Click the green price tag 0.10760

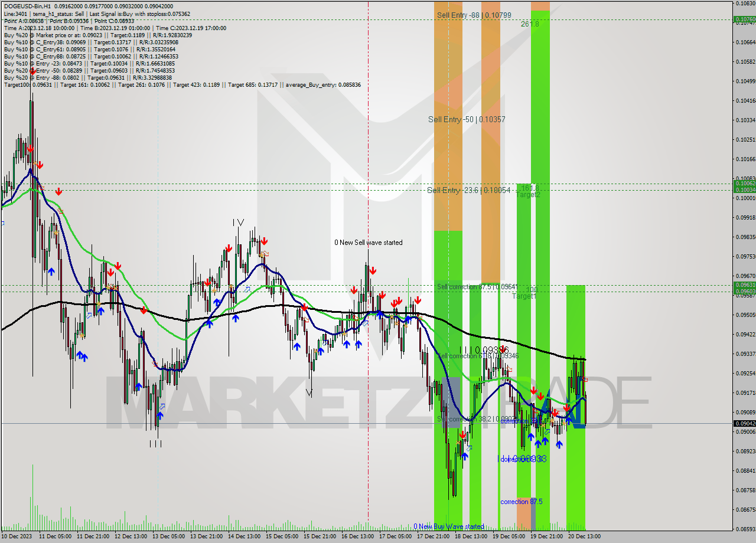[744, 19]
